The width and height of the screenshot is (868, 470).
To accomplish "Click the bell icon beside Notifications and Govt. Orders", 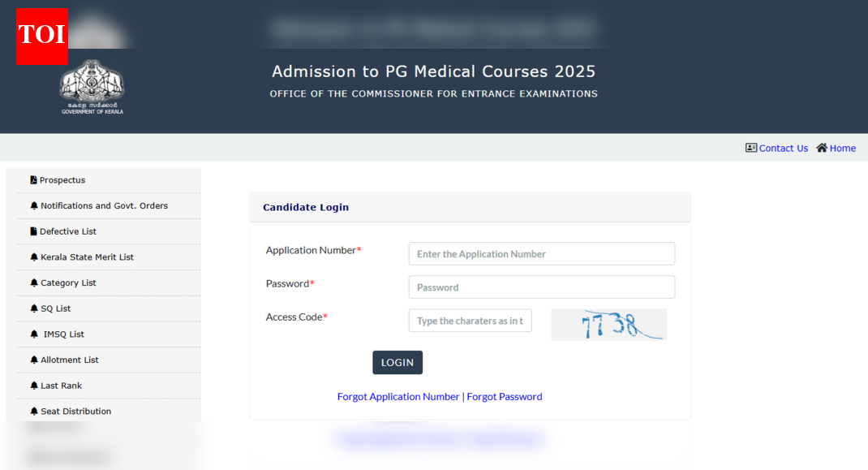I will pyautogui.click(x=32, y=205).
